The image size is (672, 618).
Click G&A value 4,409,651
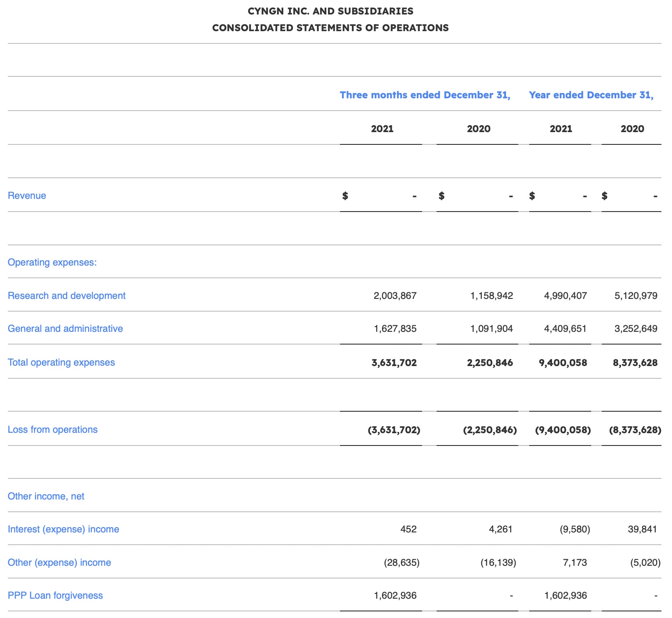[565, 329]
